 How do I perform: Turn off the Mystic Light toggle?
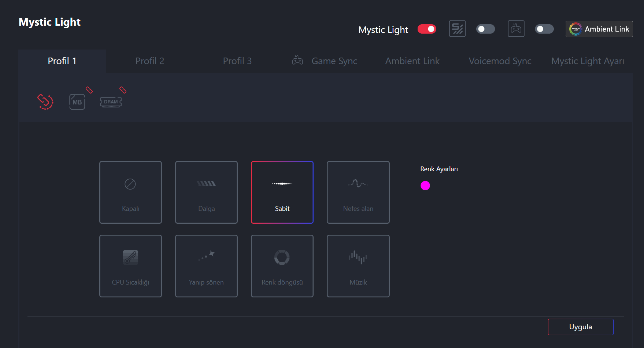pyautogui.click(x=427, y=29)
